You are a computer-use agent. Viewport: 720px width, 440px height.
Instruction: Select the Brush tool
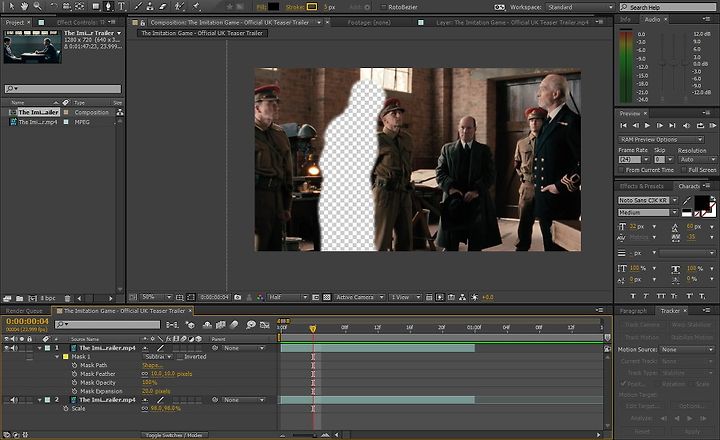click(138, 6)
